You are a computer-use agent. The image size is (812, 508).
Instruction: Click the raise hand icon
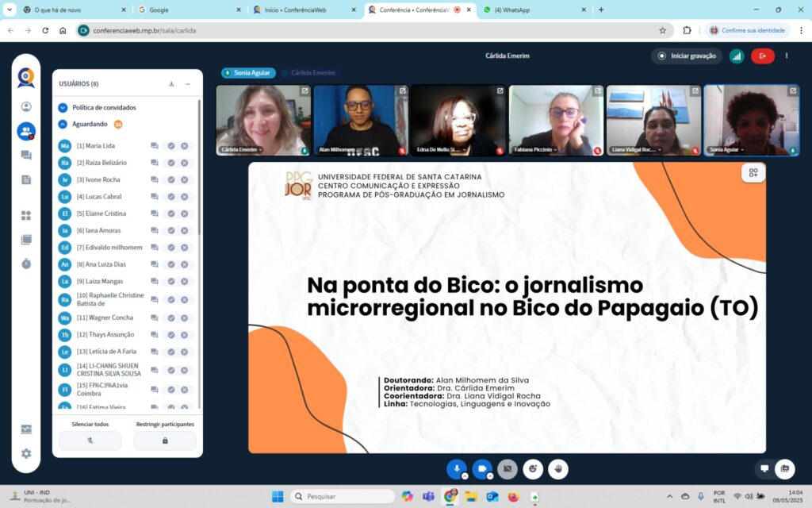(558, 469)
